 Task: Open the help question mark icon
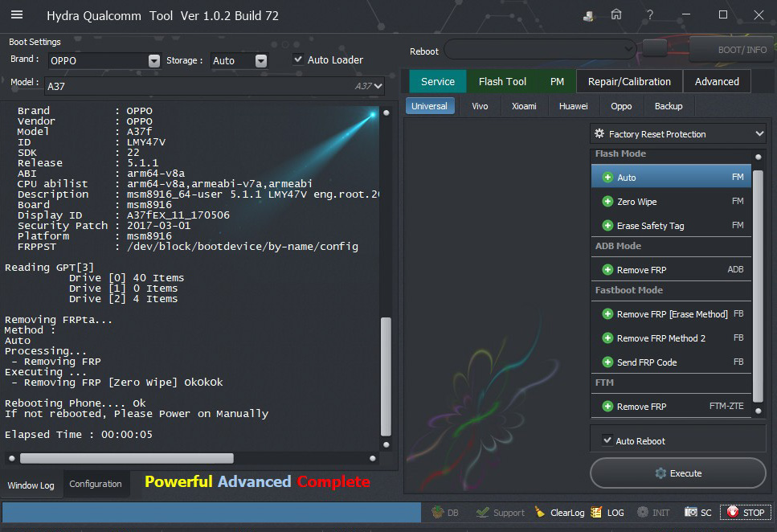coord(650,15)
